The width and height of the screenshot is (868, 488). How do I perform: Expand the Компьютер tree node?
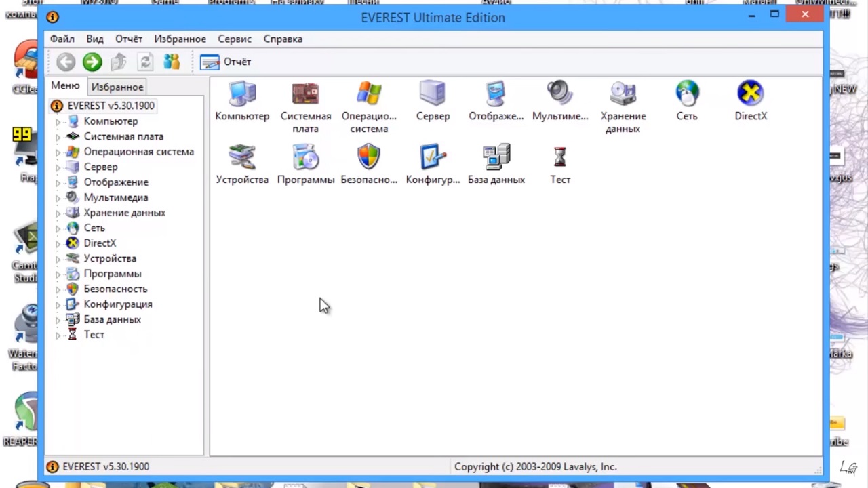58,122
